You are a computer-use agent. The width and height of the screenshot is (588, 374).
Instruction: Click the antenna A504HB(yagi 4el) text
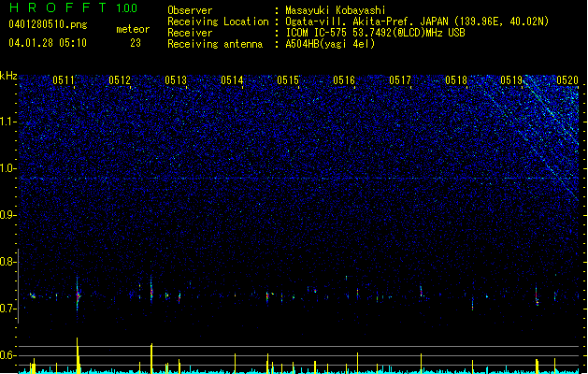[x=330, y=44]
